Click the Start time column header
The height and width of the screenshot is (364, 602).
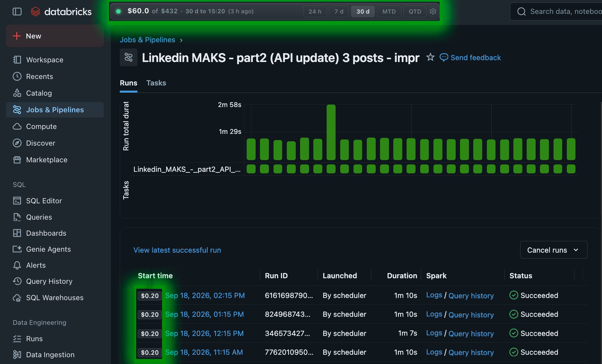point(155,276)
